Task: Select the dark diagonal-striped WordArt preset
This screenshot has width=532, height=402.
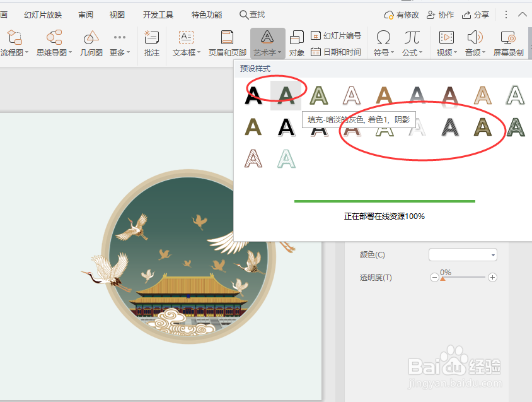Action: (x=450, y=127)
